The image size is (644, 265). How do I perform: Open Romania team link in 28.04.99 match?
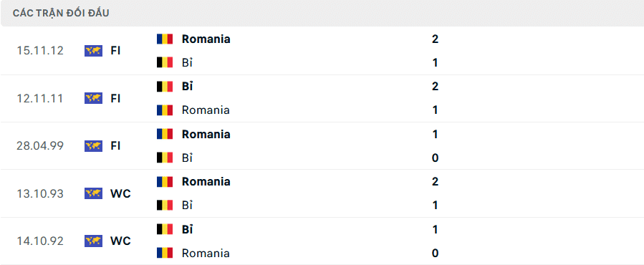206,135
